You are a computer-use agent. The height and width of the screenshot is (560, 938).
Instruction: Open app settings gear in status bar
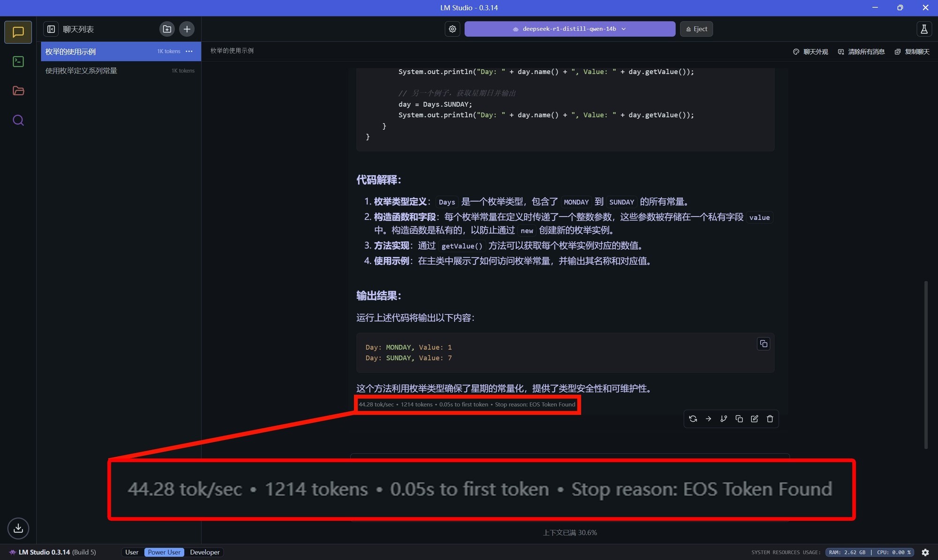point(925,552)
